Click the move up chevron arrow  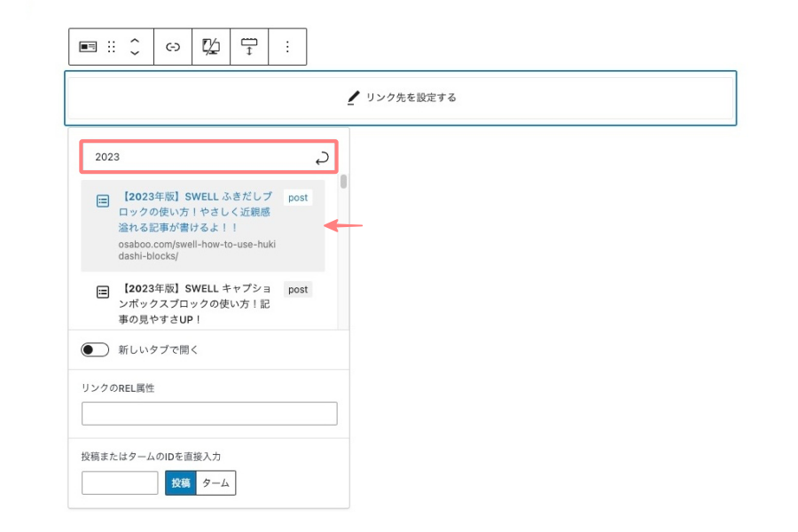coord(135,41)
